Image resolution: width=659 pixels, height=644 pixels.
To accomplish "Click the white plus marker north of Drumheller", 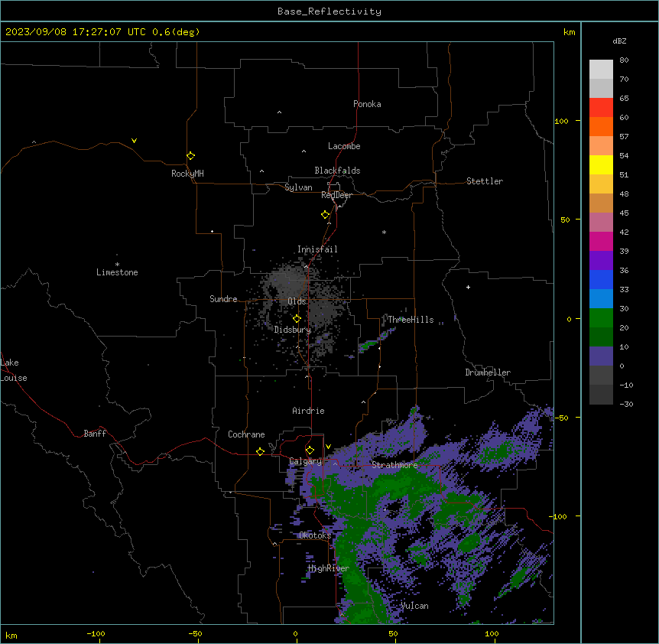I will [468, 287].
